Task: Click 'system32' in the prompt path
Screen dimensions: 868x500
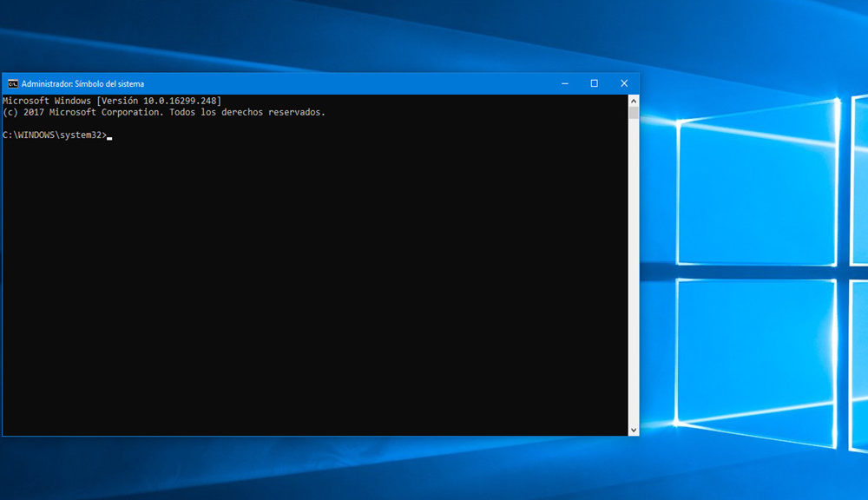Action: [82, 135]
